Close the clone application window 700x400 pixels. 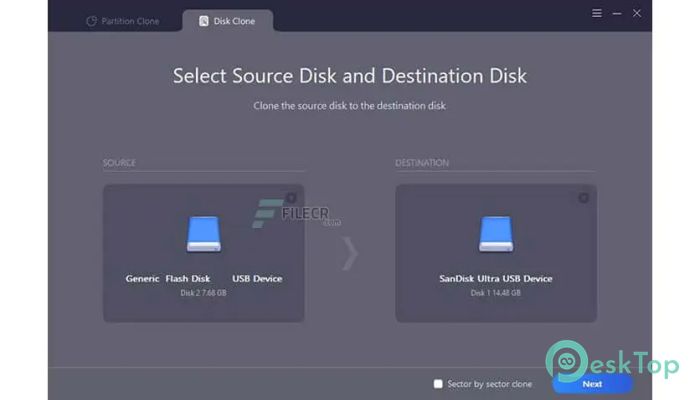637,13
